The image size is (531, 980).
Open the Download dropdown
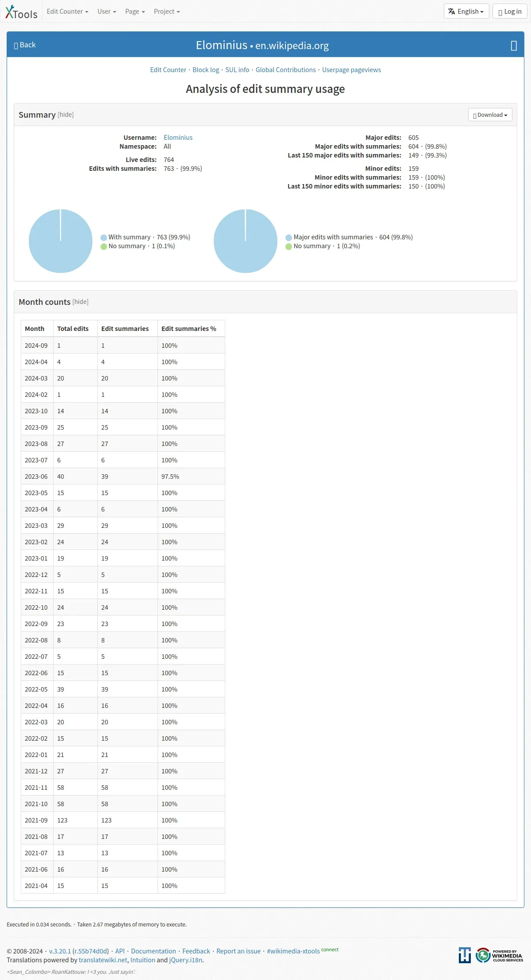pyautogui.click(x=490, y=115)
